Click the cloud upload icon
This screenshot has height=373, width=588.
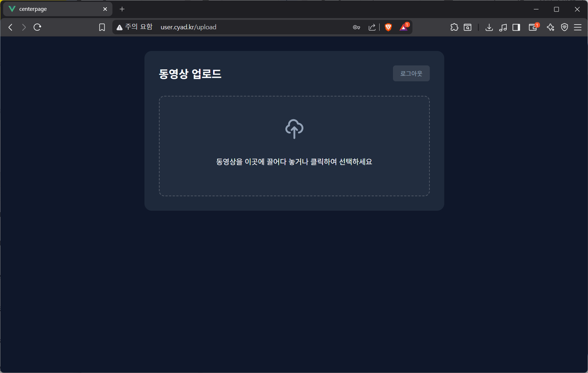point(294,129)
